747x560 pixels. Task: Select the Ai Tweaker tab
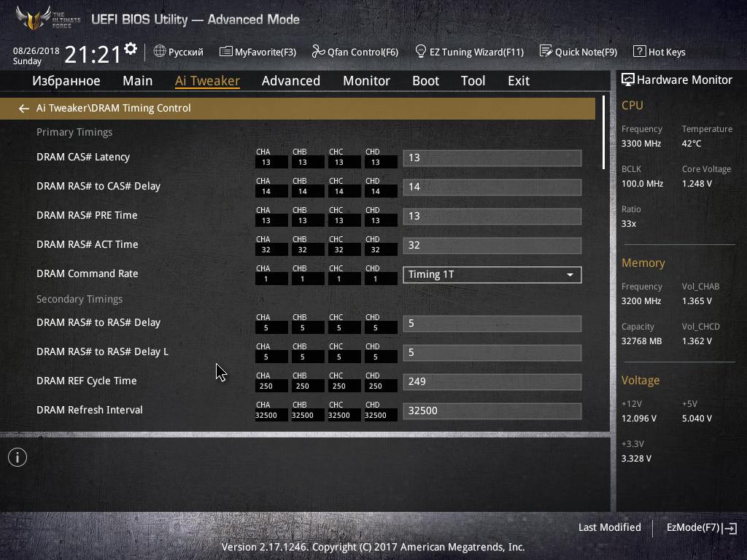[207, 81]
